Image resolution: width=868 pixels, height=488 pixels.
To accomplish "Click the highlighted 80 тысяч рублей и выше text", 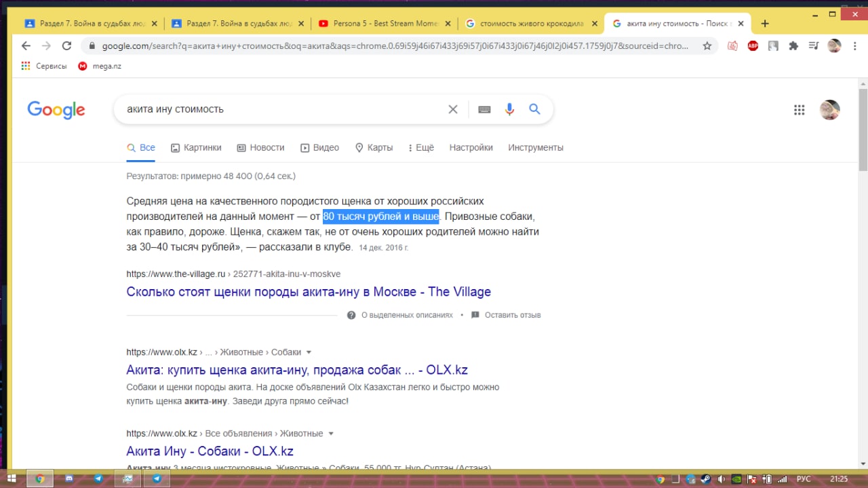I will (381, 217).
